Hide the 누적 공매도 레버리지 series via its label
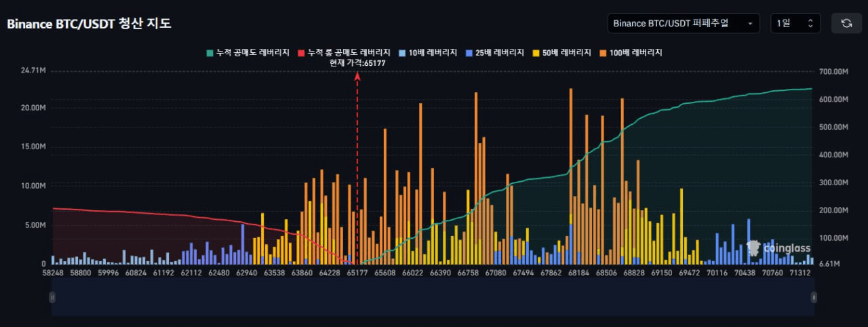This screenshot has width=868, height=327. click(x=252, y=52)
